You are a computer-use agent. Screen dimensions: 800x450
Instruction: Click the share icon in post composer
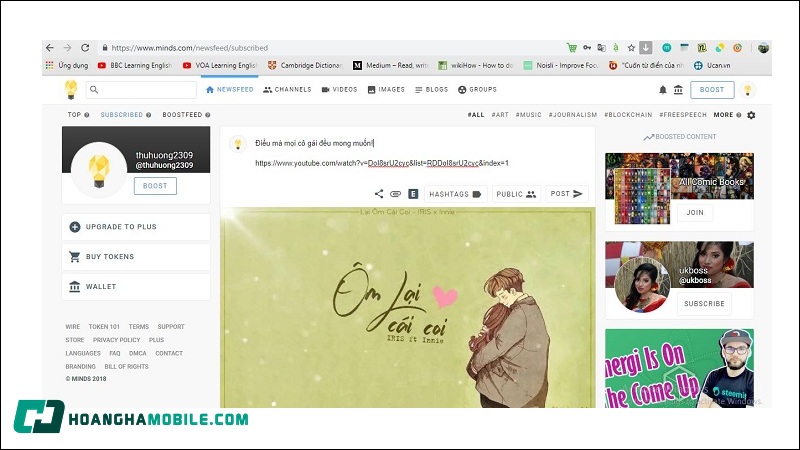pos(379,194)
